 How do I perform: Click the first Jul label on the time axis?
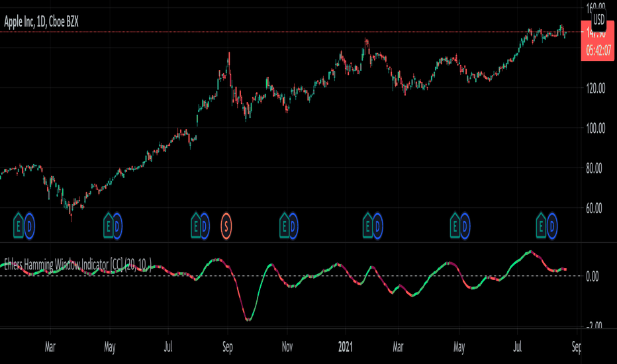(168, 347)
